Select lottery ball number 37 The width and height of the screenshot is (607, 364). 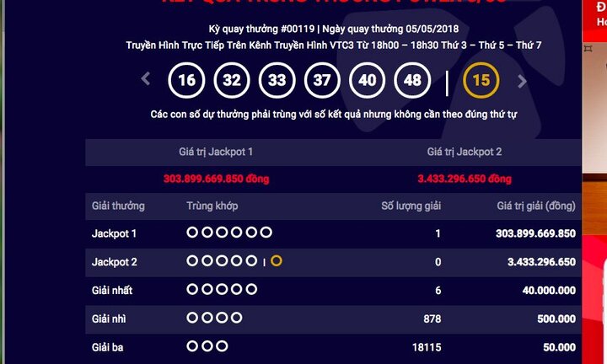(322, 80)
